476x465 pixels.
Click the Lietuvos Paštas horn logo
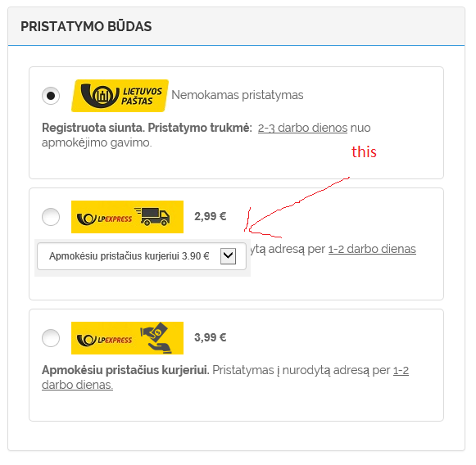120,96
